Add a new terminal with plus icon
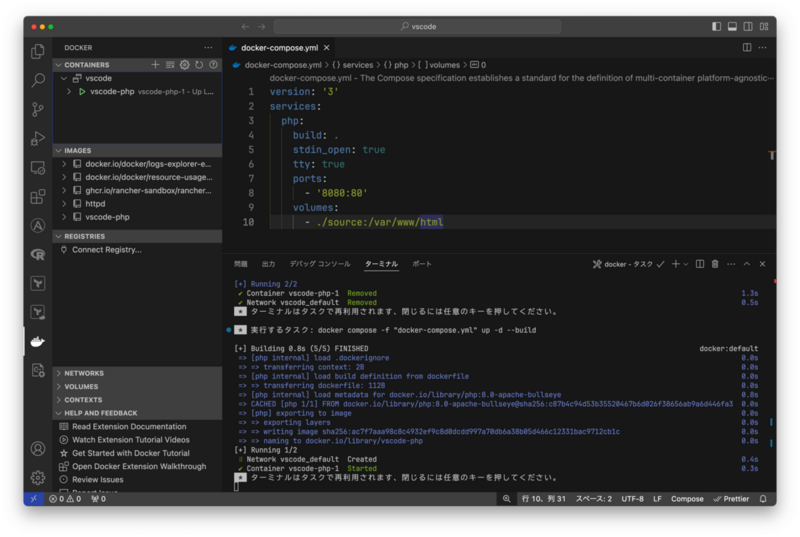This screenshot has height=537, width=800. click(676, 264)
